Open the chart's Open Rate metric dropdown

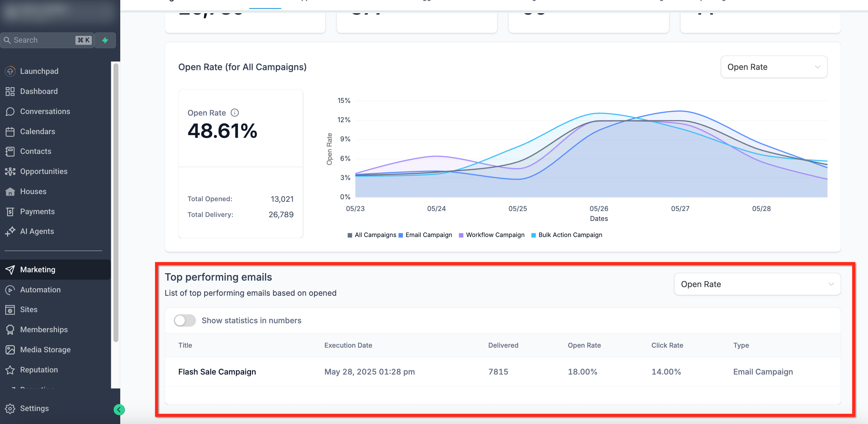774,67
